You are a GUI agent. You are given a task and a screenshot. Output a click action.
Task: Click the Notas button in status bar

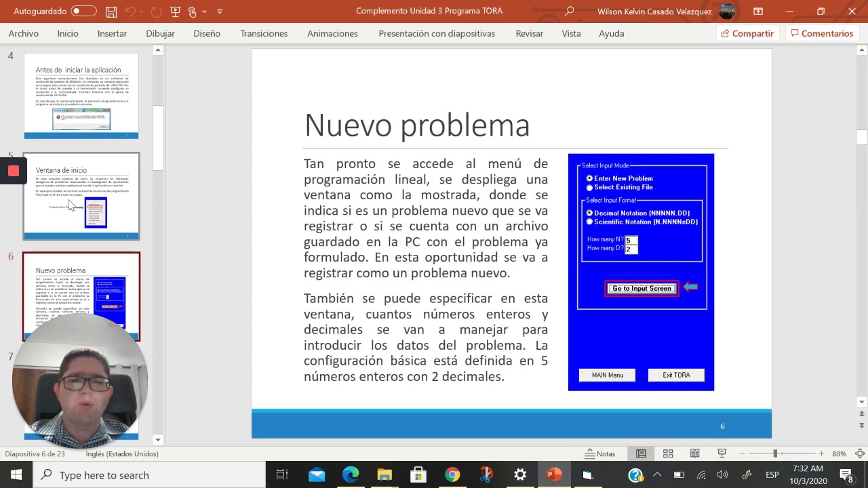tap(601, 453)
